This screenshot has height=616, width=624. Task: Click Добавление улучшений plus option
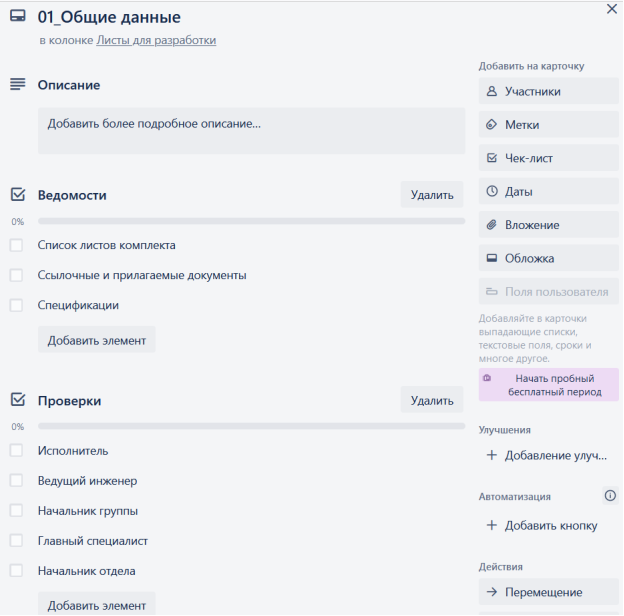coord(548,455)
